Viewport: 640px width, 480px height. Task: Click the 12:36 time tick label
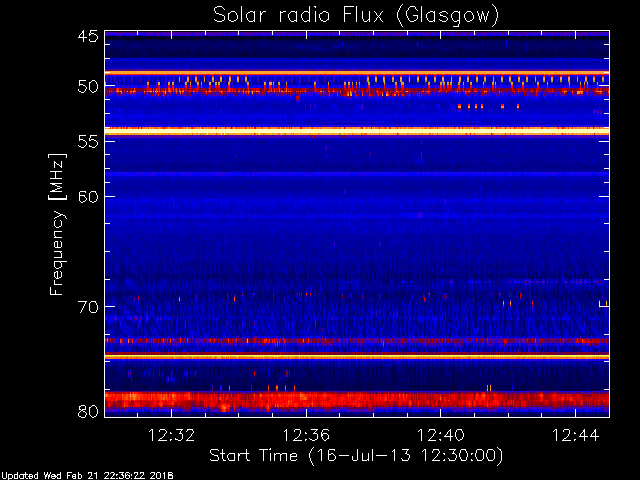click(x=306, y=435)
